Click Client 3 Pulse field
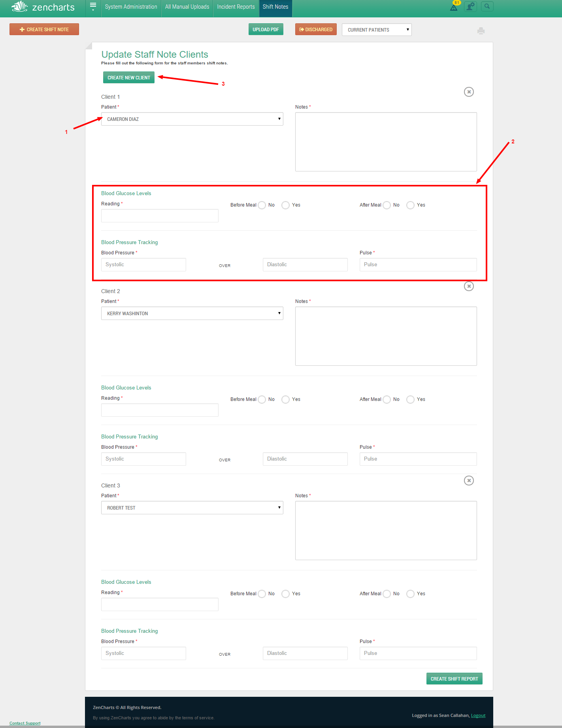The image size is (562, 728). pyautogui.click(x=418, y=653)
